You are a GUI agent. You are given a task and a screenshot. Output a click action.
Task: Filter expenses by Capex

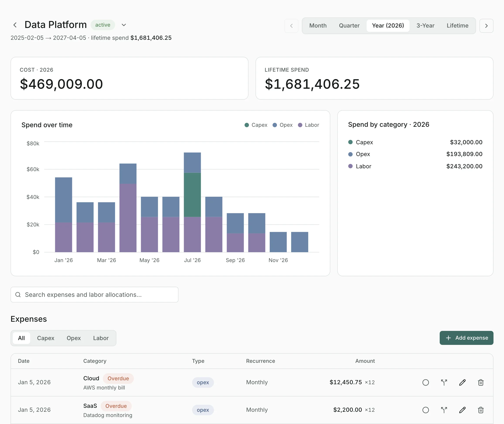pyautogui.click(x=46, y=338)
